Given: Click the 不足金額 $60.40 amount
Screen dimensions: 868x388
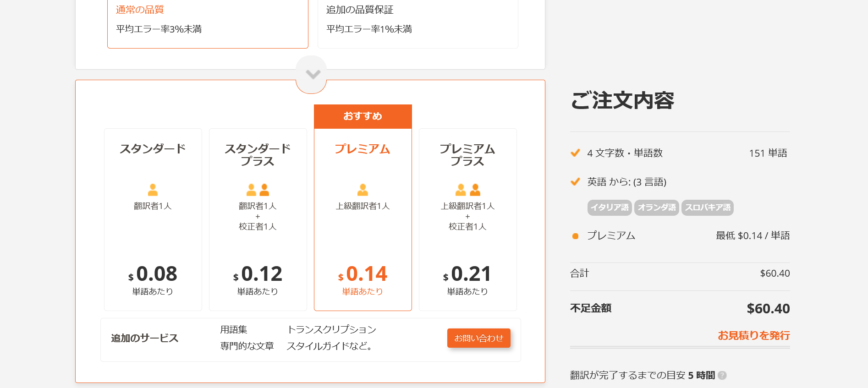Looking at the screenshot, I should pyautogui.click(x=769, y=309).
